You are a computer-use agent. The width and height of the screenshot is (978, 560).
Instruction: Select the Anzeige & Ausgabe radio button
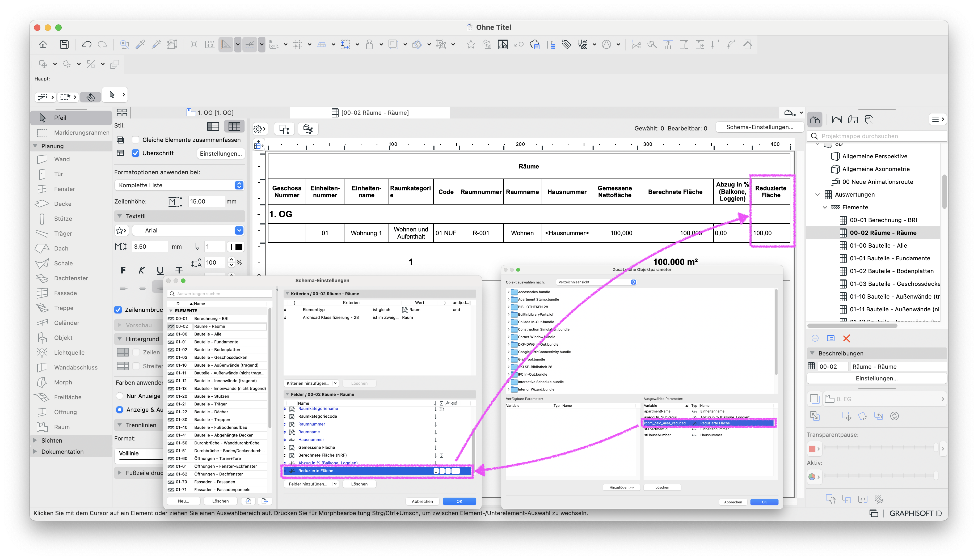tap(120, 410)
